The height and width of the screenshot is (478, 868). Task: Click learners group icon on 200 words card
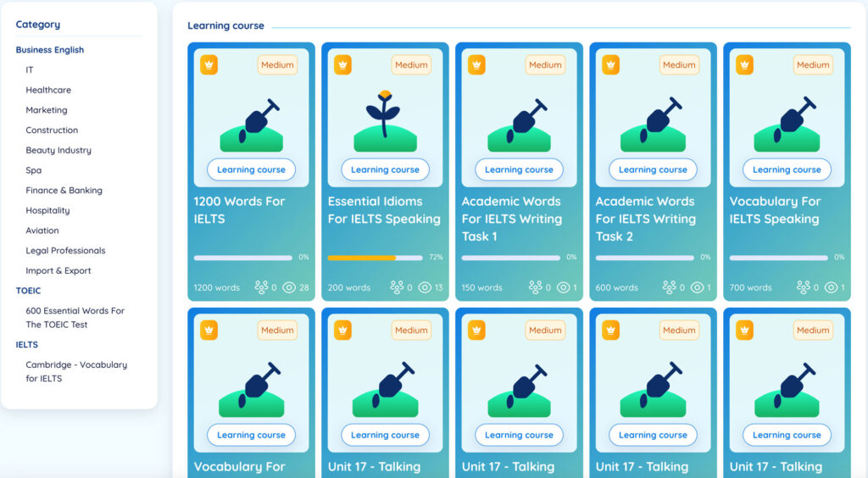click(397, 287)
